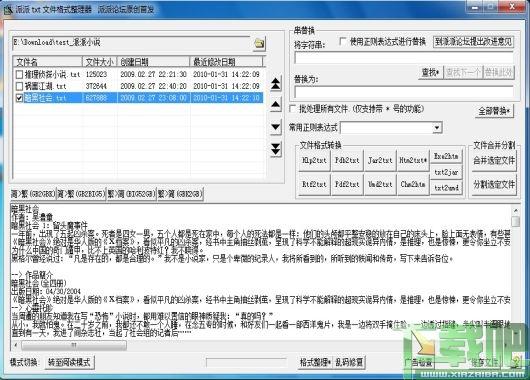530x380 pixels.
Task: Move selected file to top (double up arrow)
Action: [275, 84]
